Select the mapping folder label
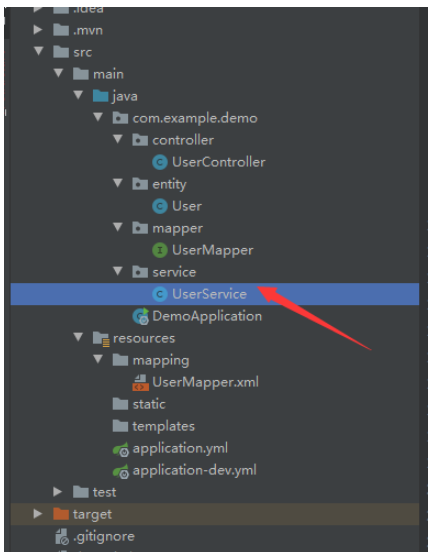This screenshot has width=431, height=552. [161, 361]
